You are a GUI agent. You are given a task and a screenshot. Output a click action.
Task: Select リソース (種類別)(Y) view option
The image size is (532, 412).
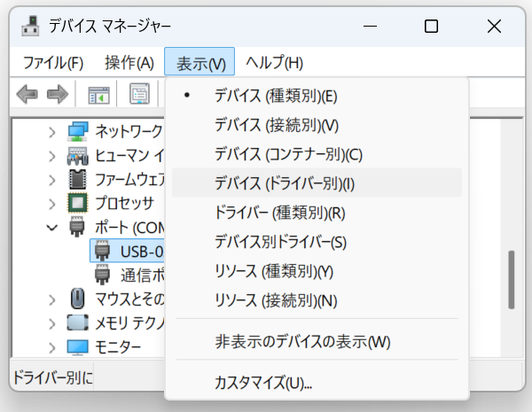317,271
